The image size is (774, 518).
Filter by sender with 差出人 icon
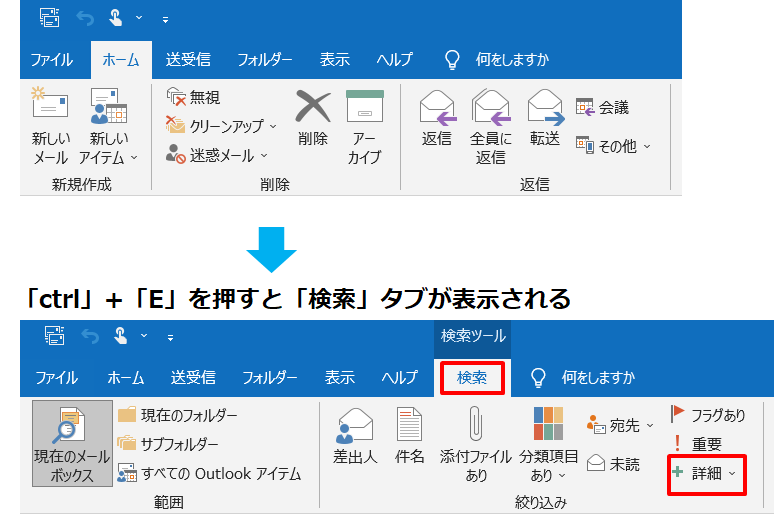tap(355, 425)
